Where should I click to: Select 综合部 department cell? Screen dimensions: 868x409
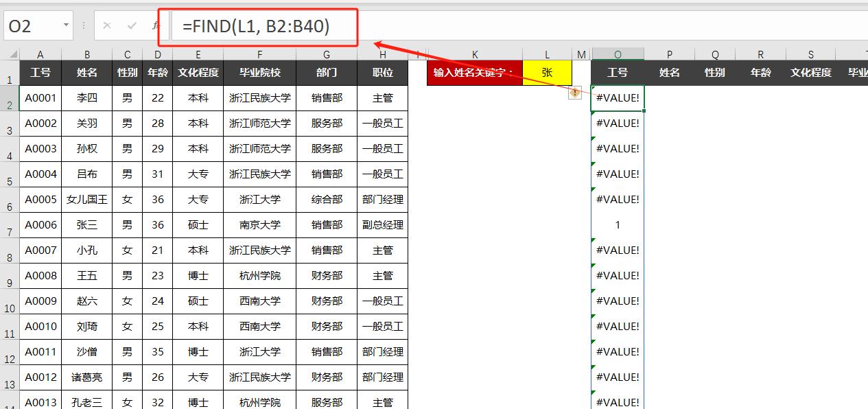327,199
